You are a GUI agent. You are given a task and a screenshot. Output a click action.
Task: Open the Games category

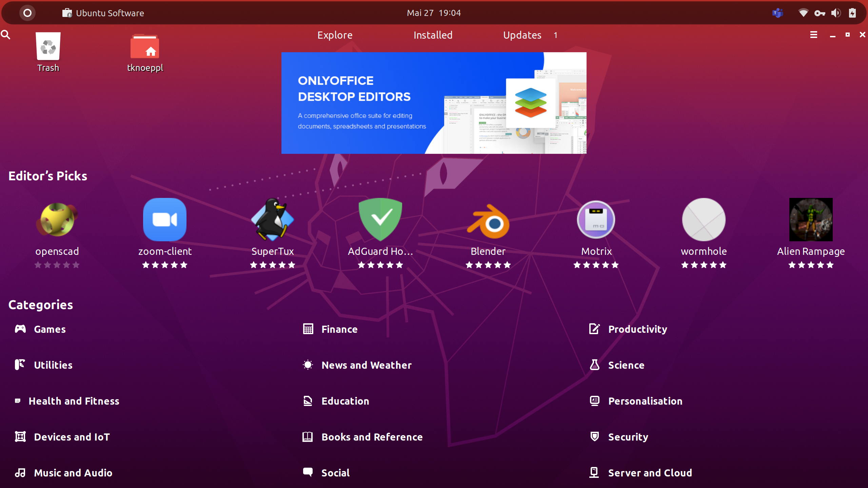click(x=50, y=329)
